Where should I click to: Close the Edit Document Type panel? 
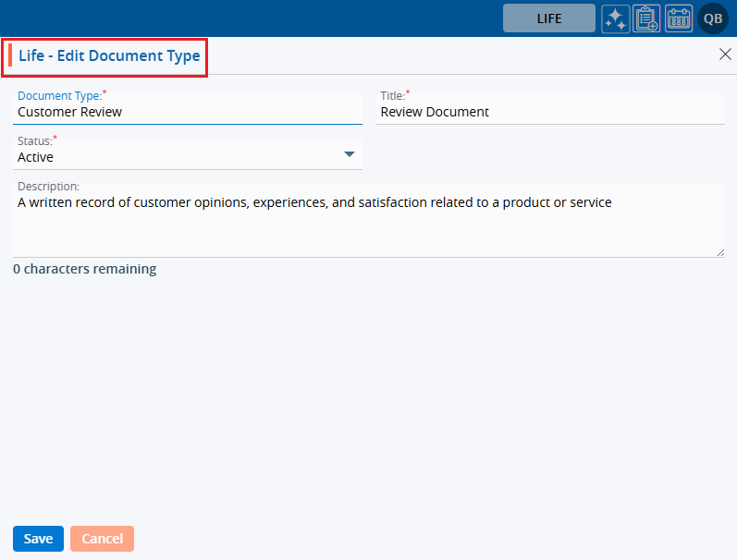pos(725,55)
